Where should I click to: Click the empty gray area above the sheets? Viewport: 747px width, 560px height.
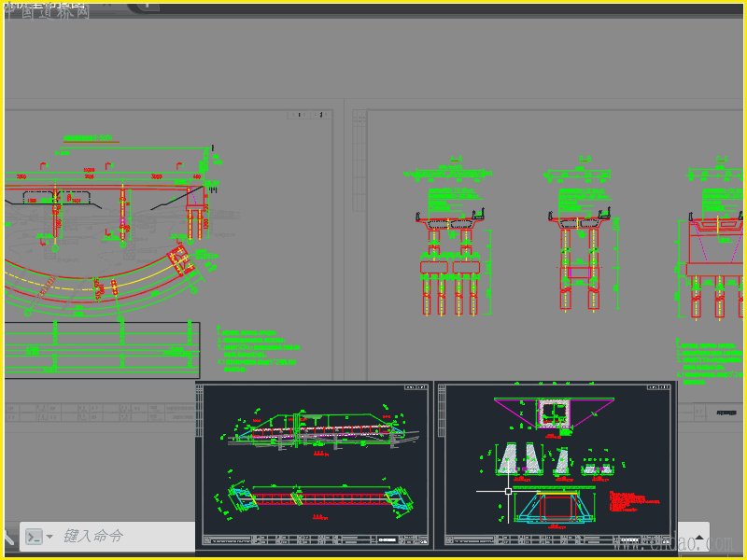[x=373, y=56]
